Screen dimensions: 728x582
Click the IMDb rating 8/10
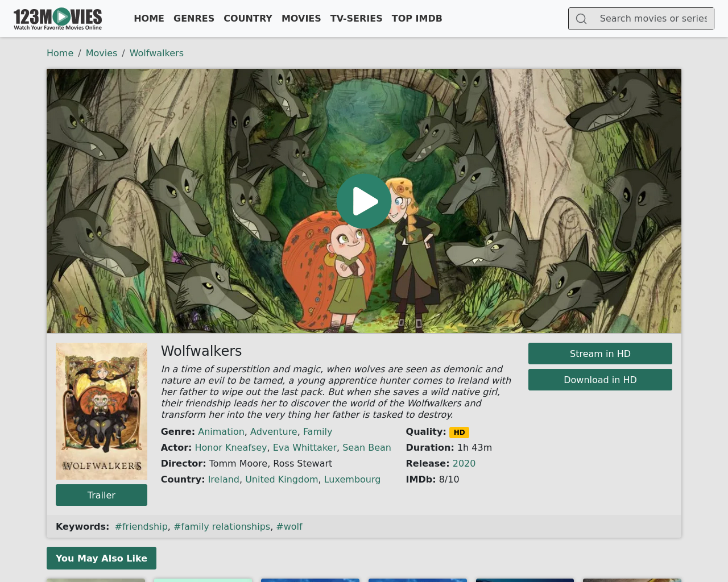pyautogui.click(x=449, y=479)
